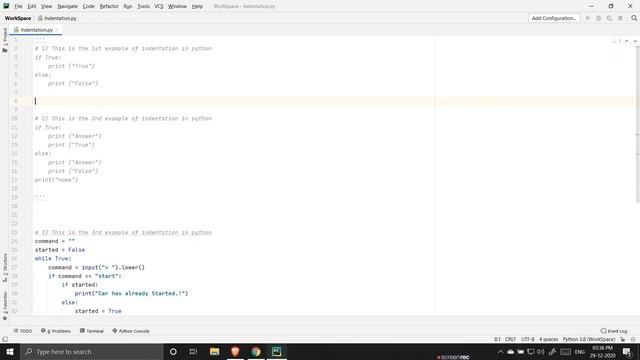Viewport: 640px width, 360px height.
Task: Open the Terminal tool window
Action: (91, 331)
